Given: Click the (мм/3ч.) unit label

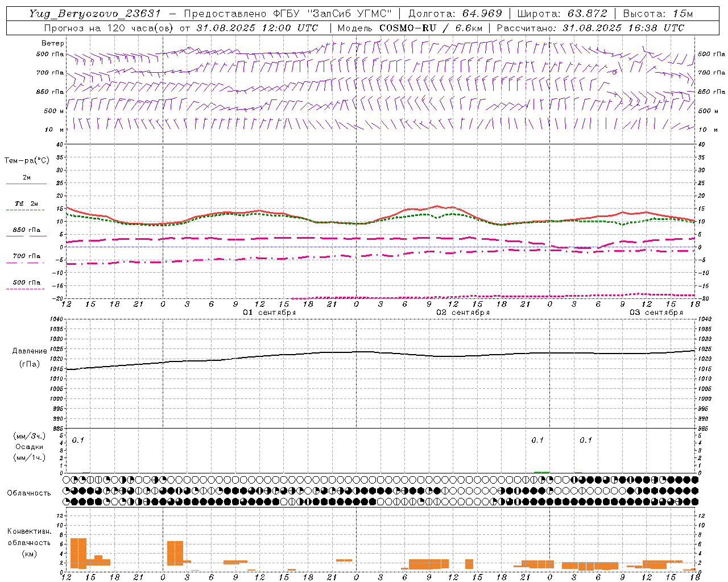Looking at the screenshot, I should [x=30, y=436].
